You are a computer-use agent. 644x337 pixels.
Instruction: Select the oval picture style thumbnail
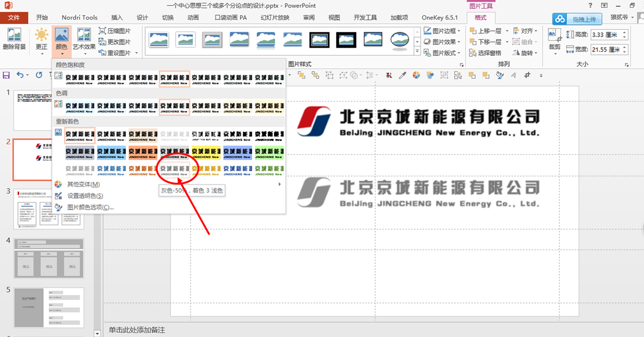pos(400,40)
